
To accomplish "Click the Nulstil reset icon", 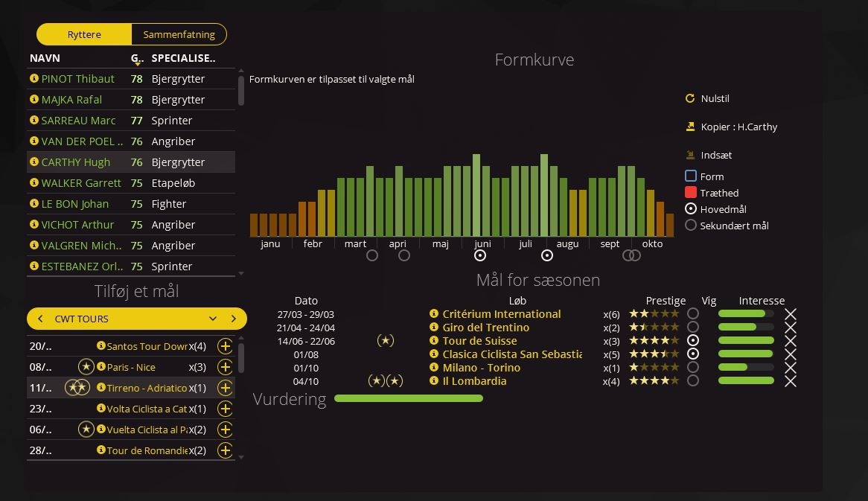I will (690, 98).
